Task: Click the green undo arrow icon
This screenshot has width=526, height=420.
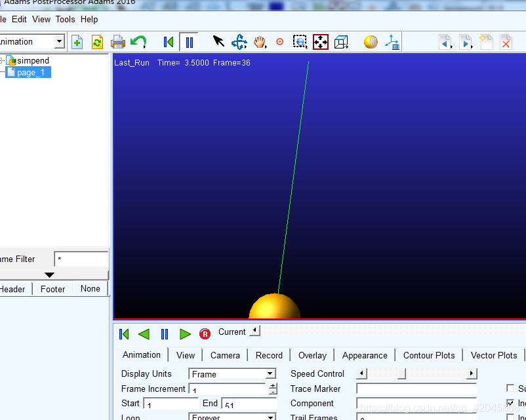Action: pos(138,43)
